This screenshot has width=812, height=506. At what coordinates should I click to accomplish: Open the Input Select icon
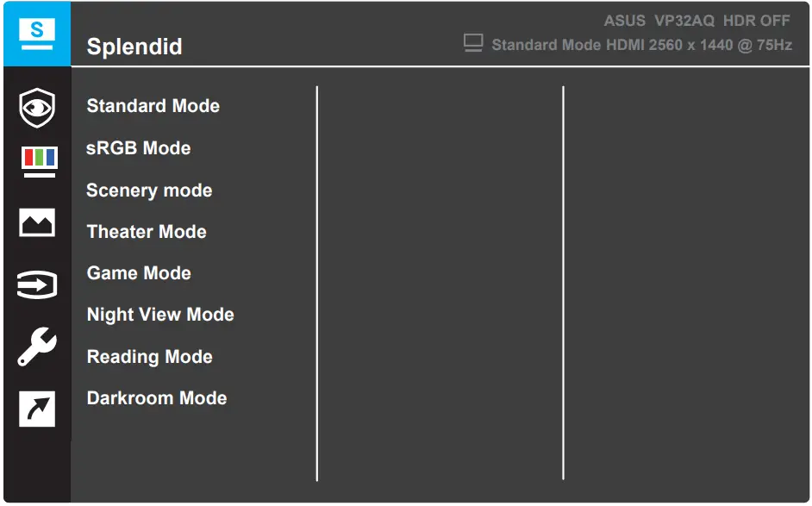pos(36,284)
